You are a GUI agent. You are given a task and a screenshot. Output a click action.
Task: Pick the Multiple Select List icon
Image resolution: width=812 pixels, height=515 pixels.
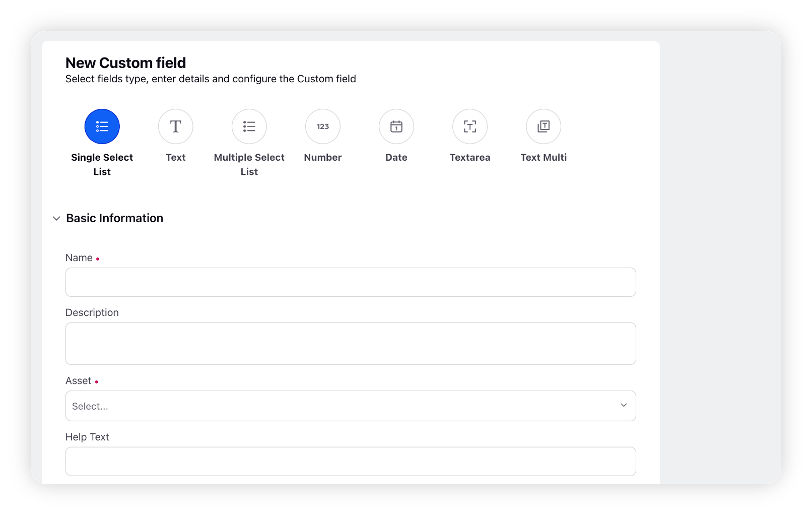coord(249,126)
